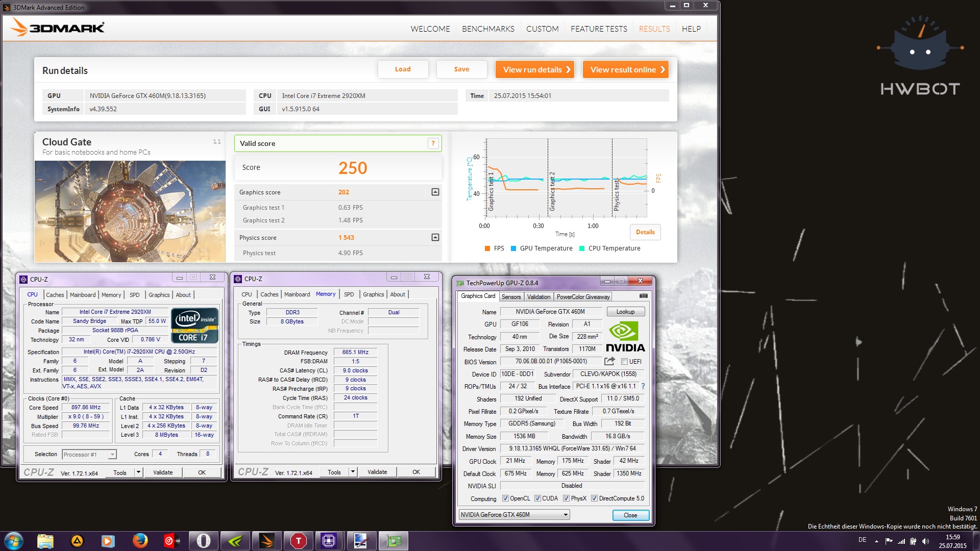Open the Valid score help question mark
Image resolution: width=980 pixels, height=551 pixels.
tap(433, 143)
